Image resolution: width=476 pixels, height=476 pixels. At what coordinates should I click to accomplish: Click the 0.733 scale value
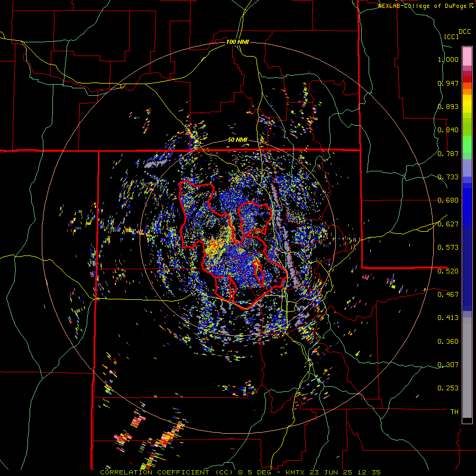point(448,177)
